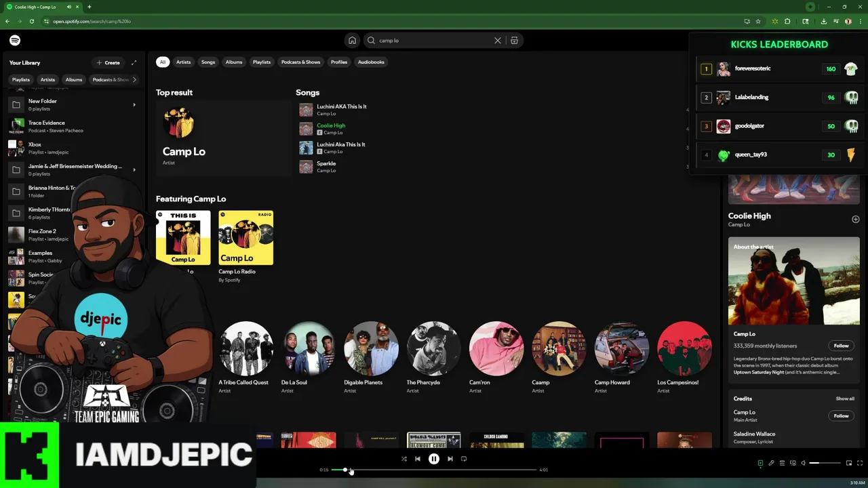Toggle the Now Playing view
The height and width of the screenshot is (488, 868).
point(760,463)
